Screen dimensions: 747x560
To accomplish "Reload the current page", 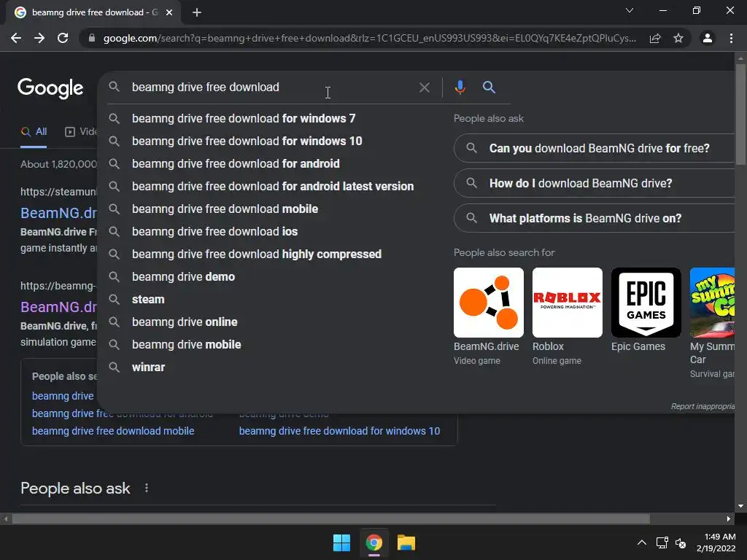I will [x=63, y=38].
